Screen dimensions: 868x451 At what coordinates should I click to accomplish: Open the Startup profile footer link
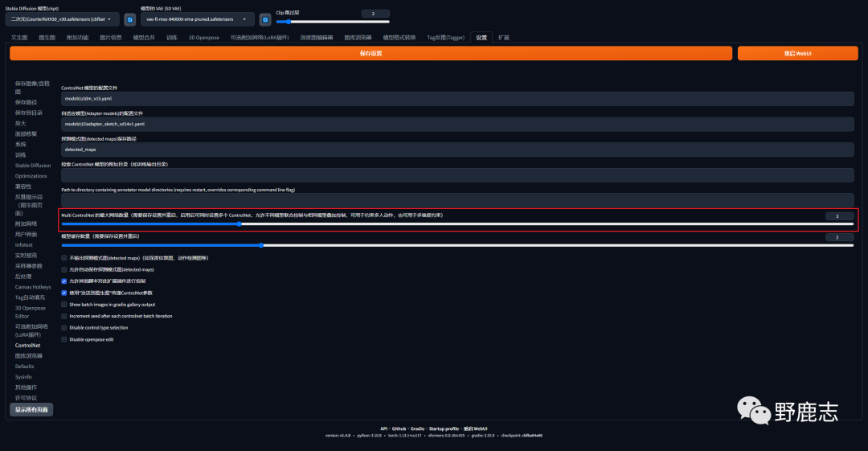point(444,428)
